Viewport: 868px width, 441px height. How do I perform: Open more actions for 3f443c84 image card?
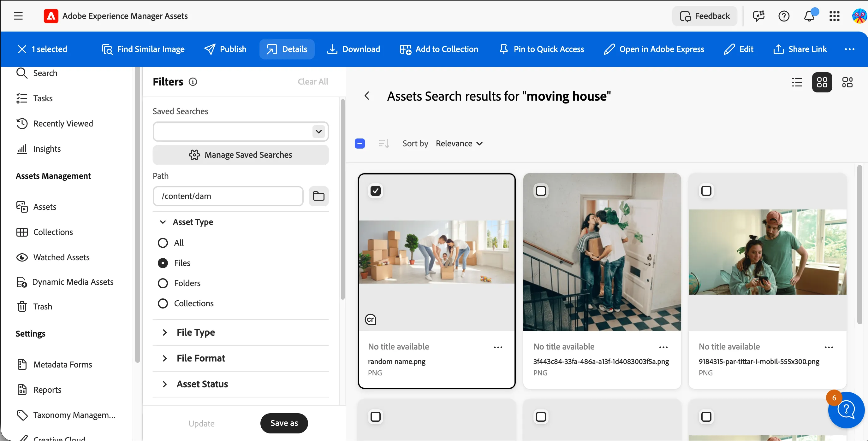pos(663,347)
